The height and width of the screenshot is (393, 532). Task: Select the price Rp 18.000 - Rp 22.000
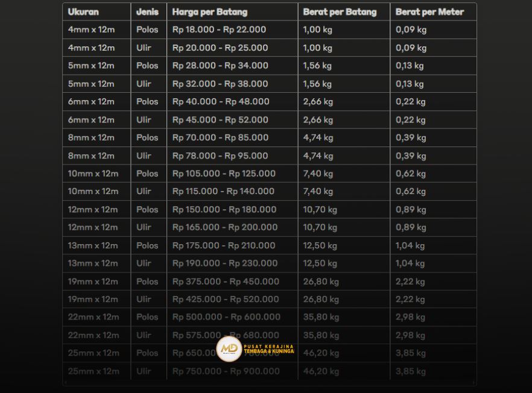[x=219, y=30]
